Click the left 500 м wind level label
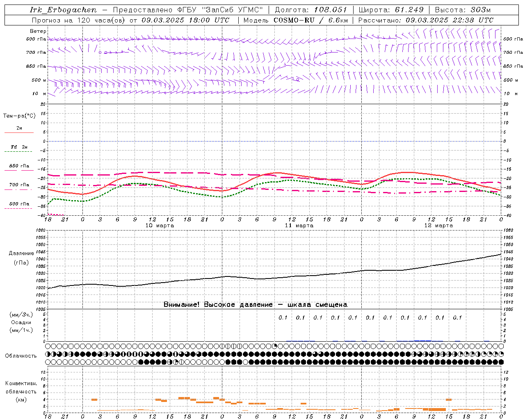The height and width of the screenshot is (420, 525). 39,80
